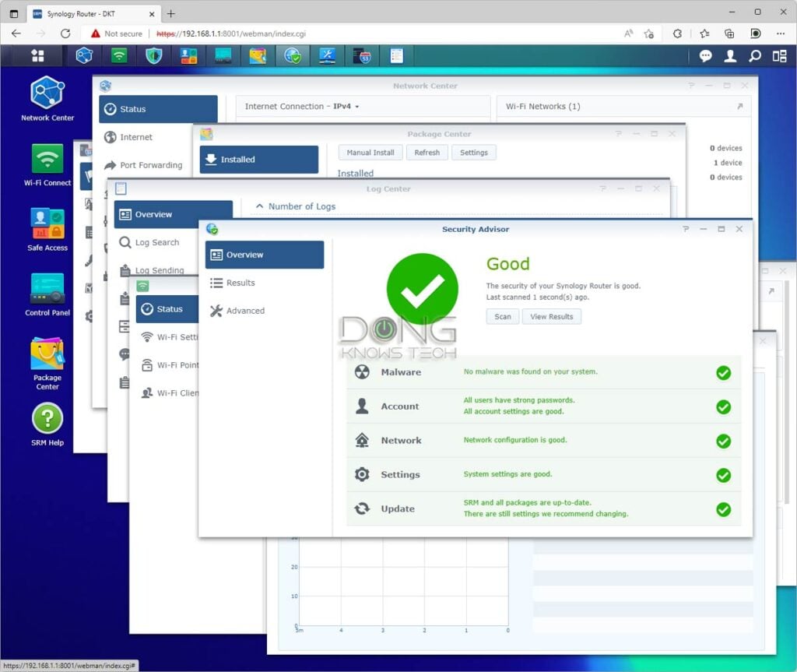797x672 pixels.
Task: Open the SRM Help desktop shortcut
Action: [47, 424]
